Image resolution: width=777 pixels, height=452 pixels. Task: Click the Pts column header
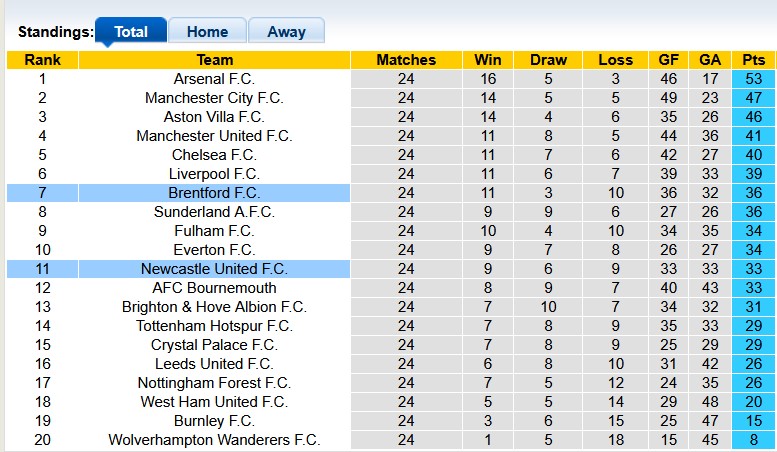coord(754,60)
